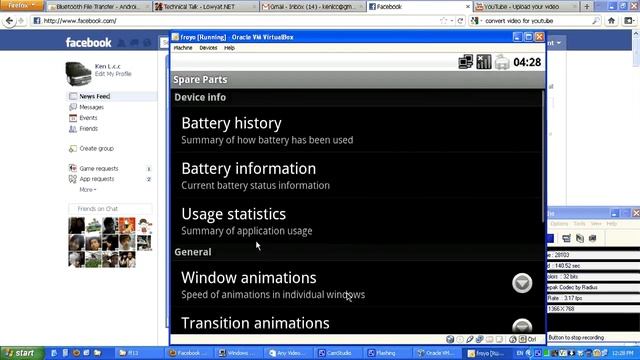Select News Feed in Facebook sidebar
Screen dimensions: 640x360
coord(112,96)
